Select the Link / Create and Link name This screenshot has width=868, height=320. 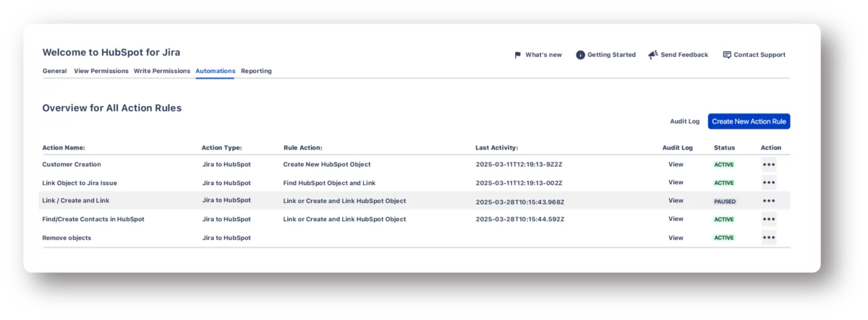point(76,200)
